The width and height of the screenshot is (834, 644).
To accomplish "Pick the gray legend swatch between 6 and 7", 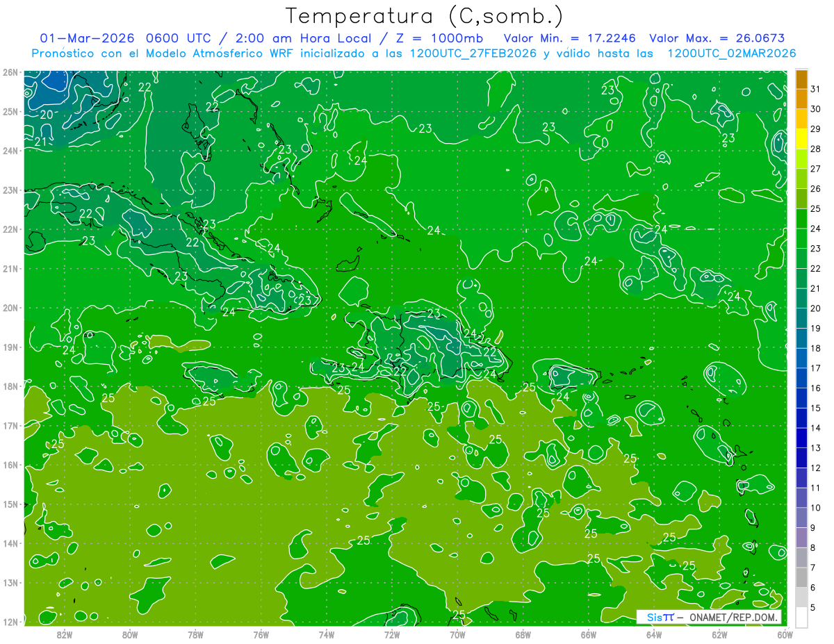I will (801, 577).
